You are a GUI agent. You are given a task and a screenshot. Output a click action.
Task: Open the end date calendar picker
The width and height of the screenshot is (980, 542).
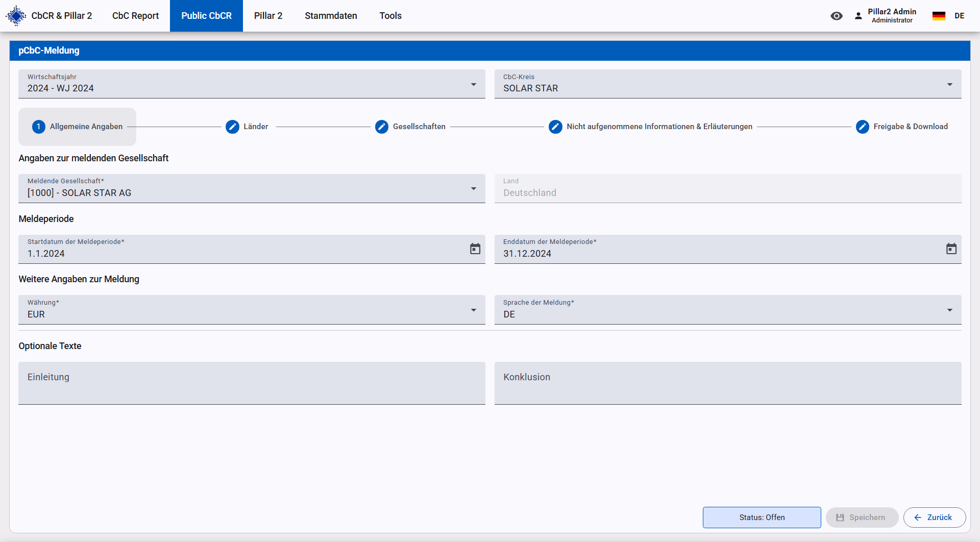coord(951,249)
